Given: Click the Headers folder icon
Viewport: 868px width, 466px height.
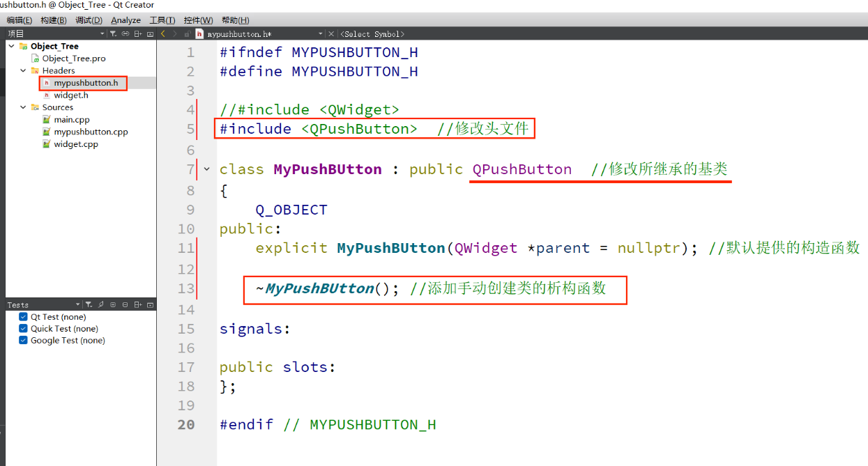Looking at the screenshot, I should pyautogui.click(x=35, y=70).
